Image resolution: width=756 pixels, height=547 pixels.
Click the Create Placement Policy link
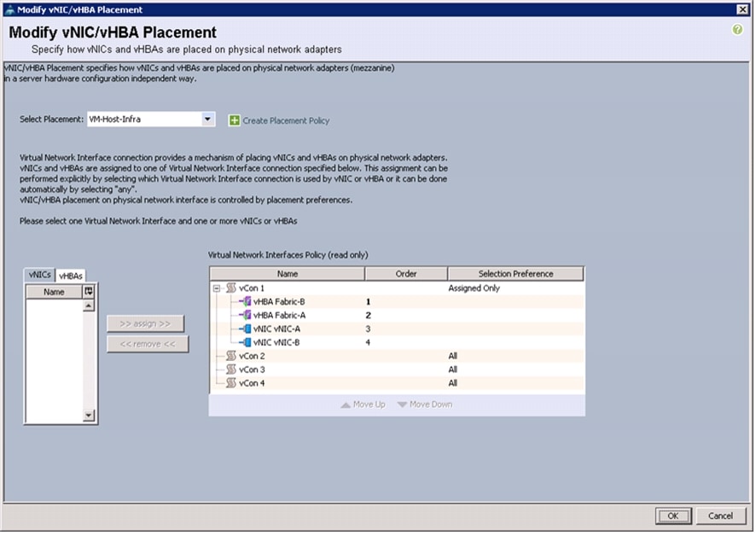point(286,120)
